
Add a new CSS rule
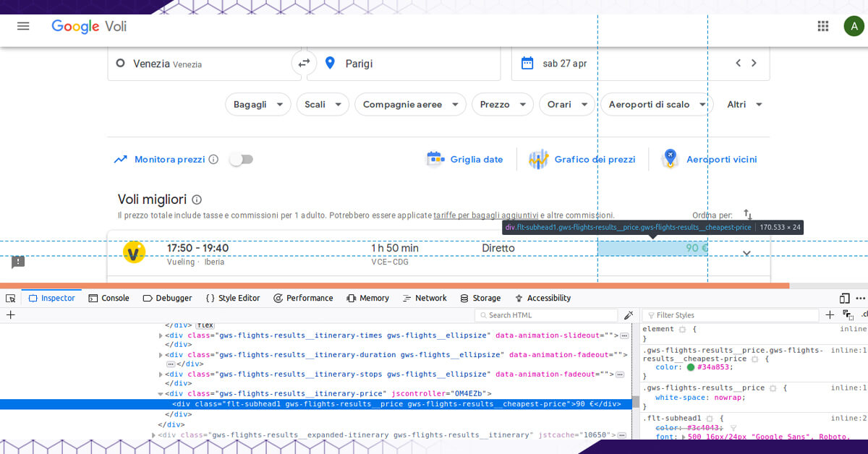tap(830, 315)
